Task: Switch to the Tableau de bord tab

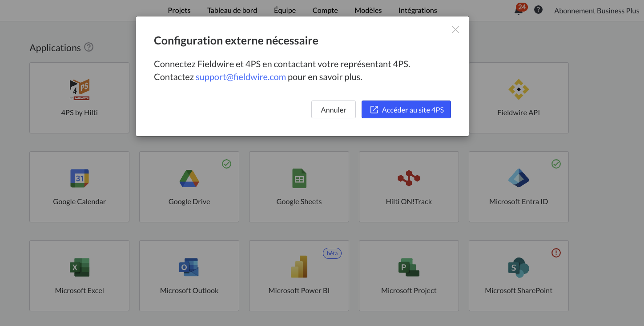Action: click(232, 10)
